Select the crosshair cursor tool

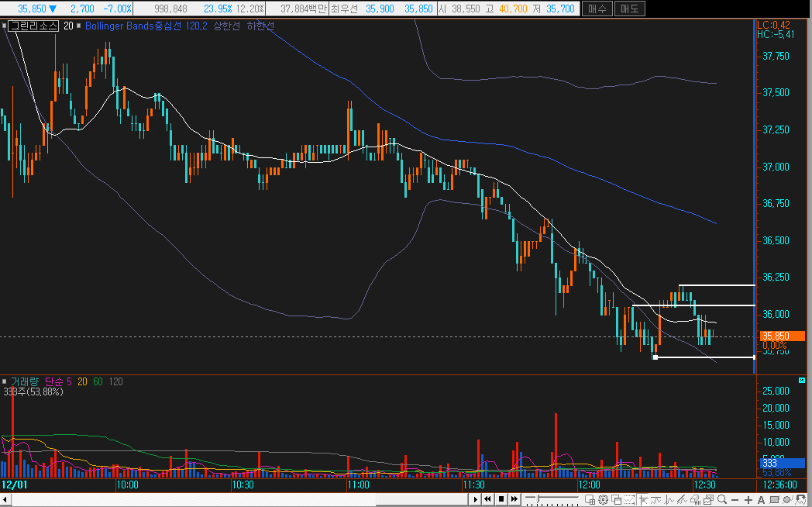click(x=644, y=499)
